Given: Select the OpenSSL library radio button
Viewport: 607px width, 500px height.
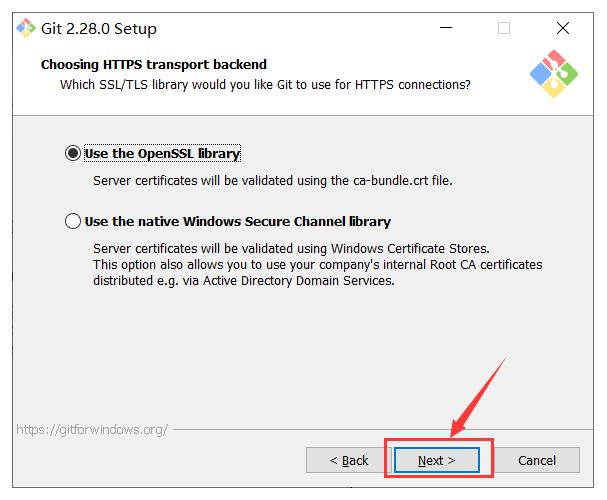Looking at the screenshot, I should click(73, 153).
